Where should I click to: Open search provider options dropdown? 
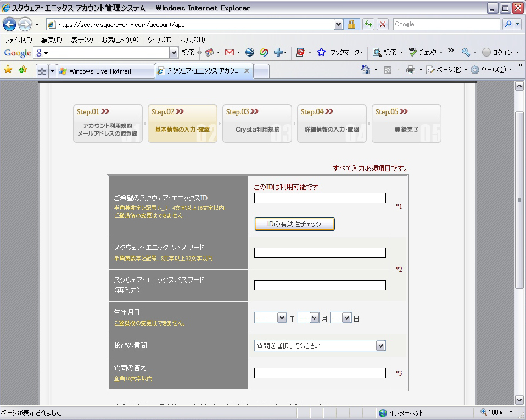tap(518, 24)
